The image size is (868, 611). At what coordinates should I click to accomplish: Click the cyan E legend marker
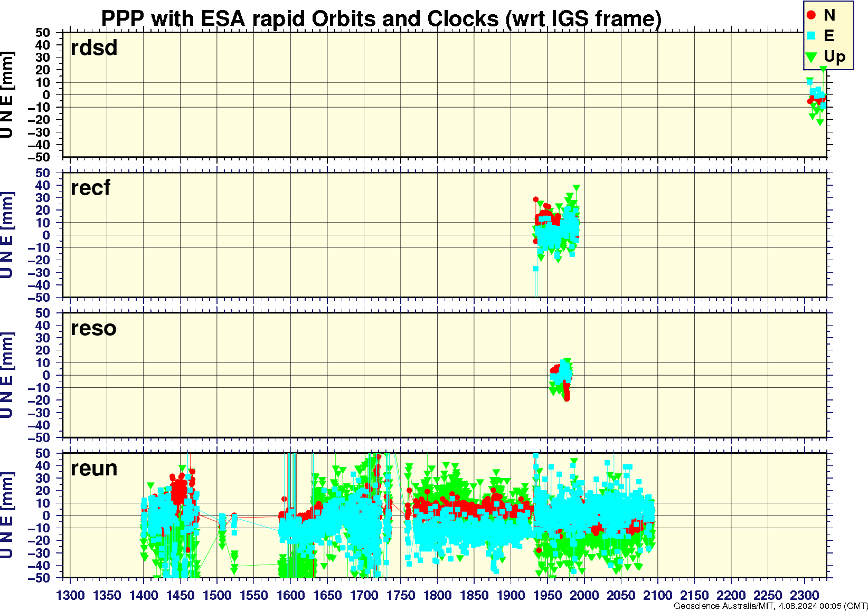click(x=812, y=35)
